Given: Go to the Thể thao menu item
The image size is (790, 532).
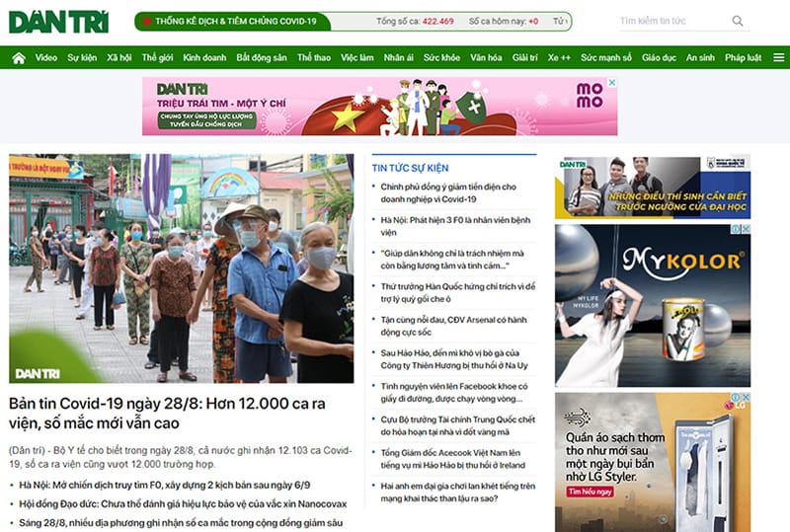Looking at the screenshot, I should [313, 58].
